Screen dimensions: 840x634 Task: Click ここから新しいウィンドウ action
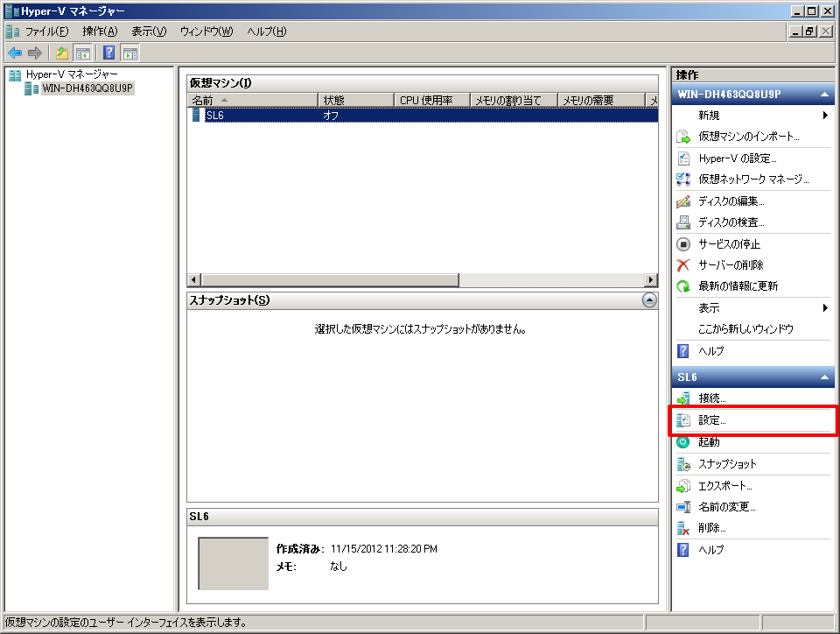click(x=745, y=329)
